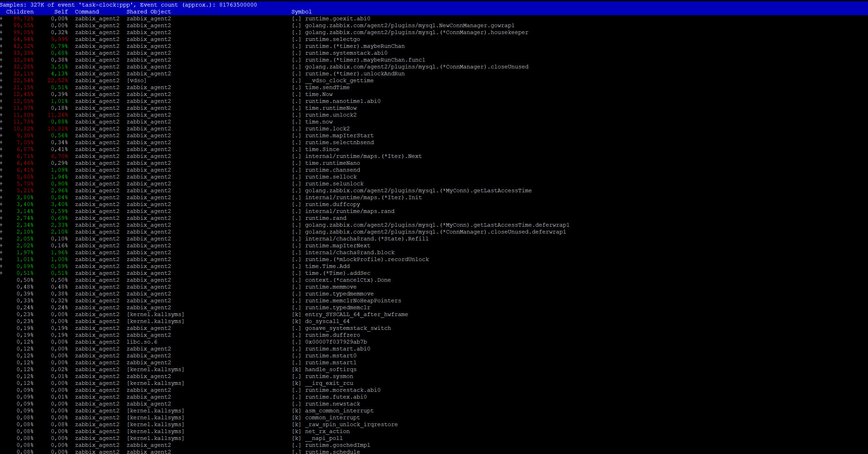Expand the runtime.selectgo row's plus sign
This screenshot has height=454, width=868.
[x=1, y=39]
